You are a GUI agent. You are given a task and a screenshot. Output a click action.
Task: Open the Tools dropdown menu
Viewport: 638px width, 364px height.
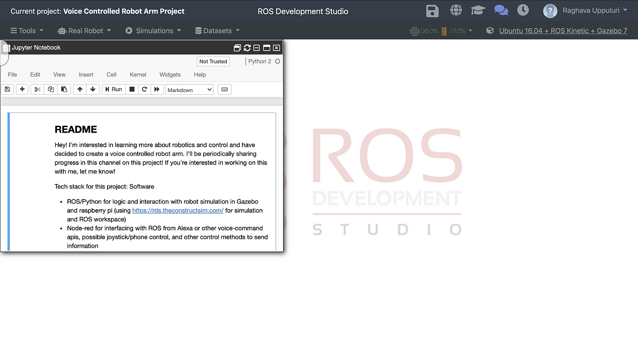(27, 31)
